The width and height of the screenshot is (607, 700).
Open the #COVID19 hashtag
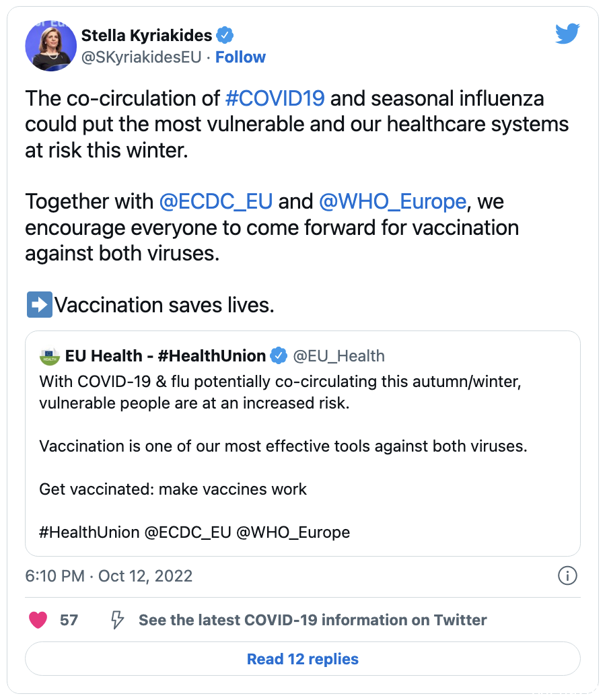point(275,98)
